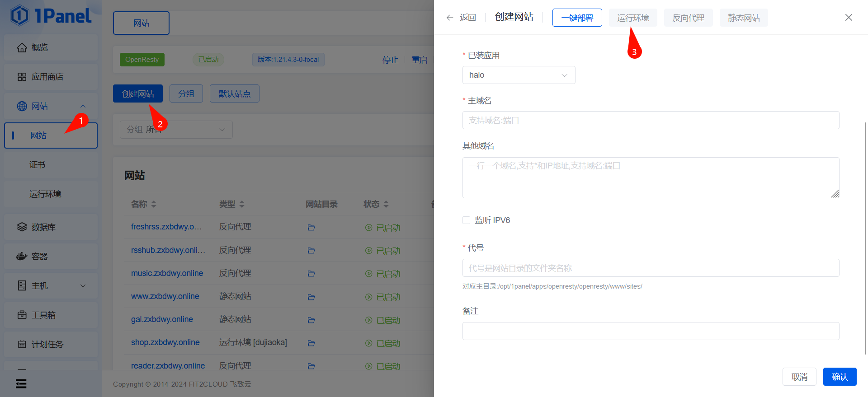Click the 1Panel logo

pos(51,15)
